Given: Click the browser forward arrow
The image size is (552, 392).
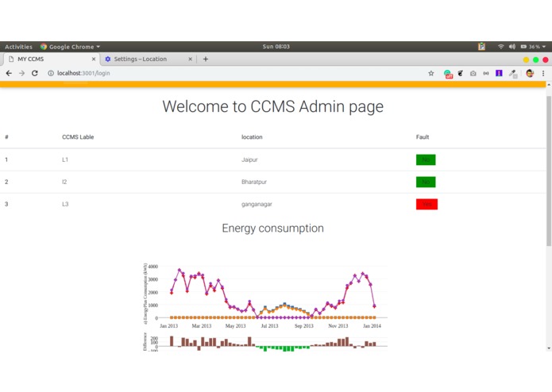Looking at the screenshot, I should point(21,73).
